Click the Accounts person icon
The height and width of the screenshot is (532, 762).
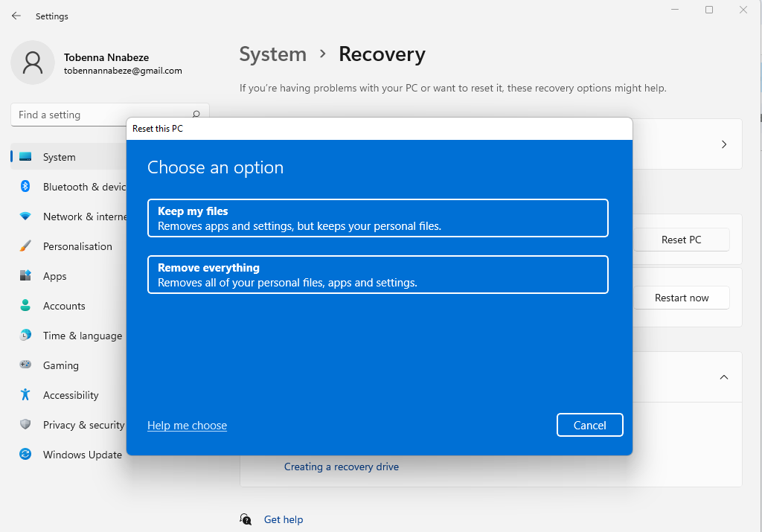coord(25,306)
